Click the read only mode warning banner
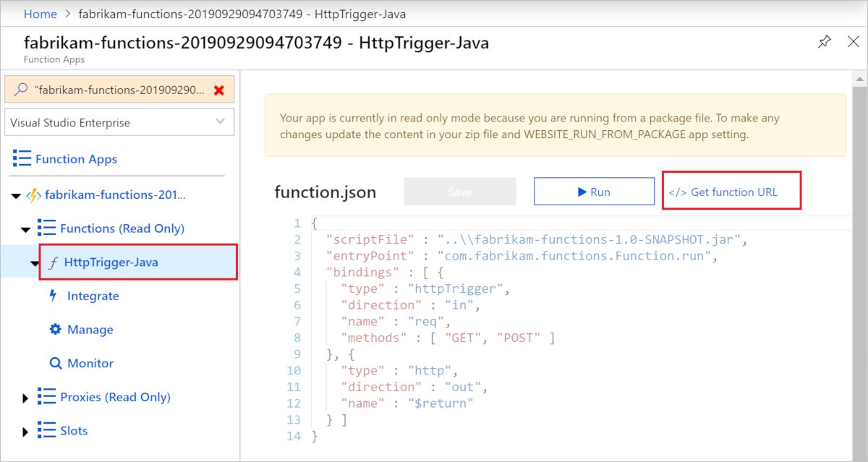 (556, 125)
